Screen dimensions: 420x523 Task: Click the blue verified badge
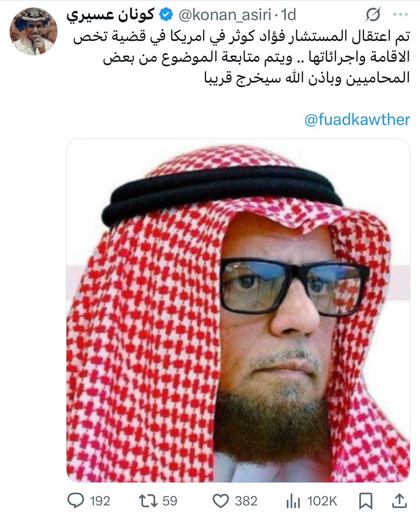click(x=166, y=15)
